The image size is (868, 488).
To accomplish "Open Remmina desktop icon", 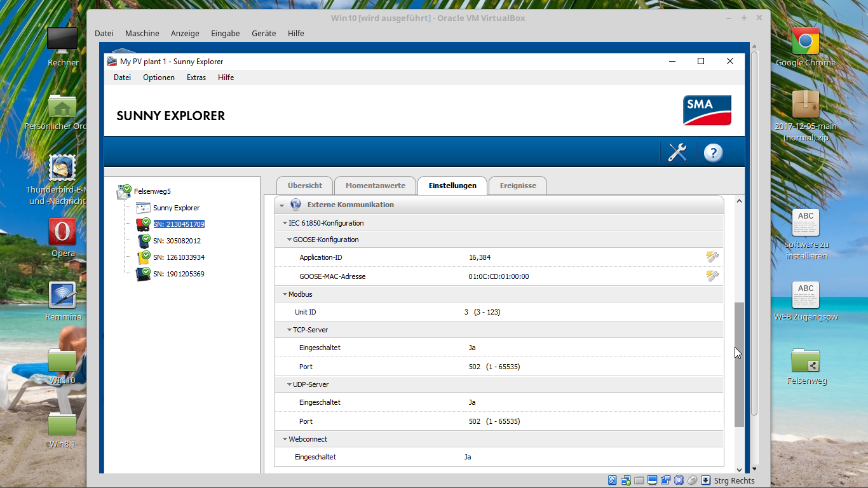I will click(x=62, y=295).
